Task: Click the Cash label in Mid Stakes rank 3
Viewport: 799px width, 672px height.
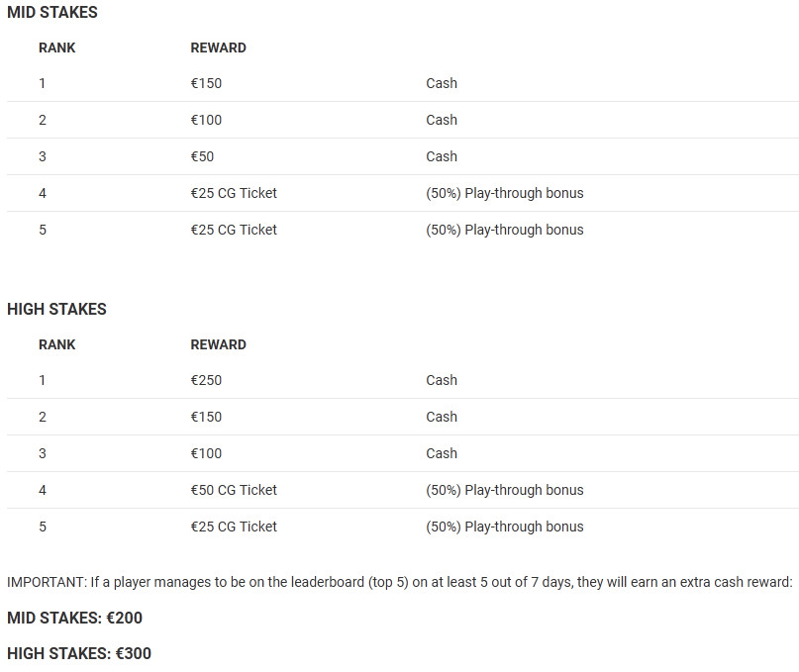Action: pyautogui.click(x=442, y=156)
